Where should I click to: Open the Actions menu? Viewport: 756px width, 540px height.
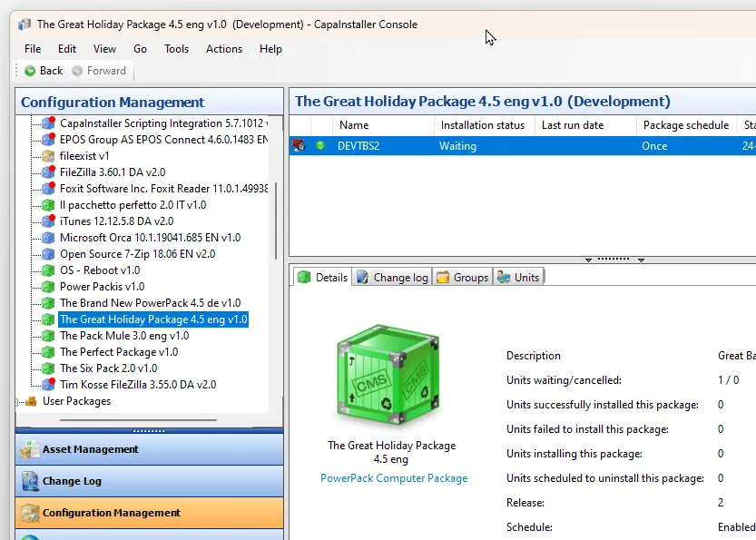pyautogui.click(x=224, y=49)
